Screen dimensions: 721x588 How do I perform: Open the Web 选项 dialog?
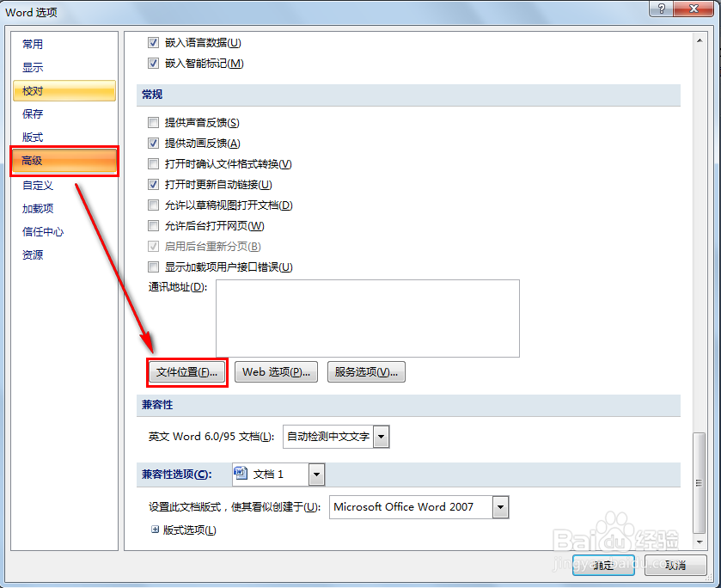276,372
